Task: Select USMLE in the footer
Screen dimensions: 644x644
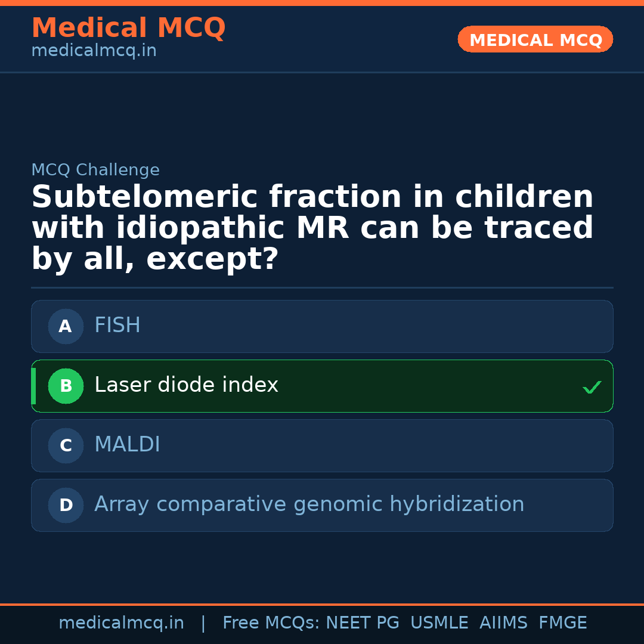Action: pyautogui.click(x=439, y=623)
